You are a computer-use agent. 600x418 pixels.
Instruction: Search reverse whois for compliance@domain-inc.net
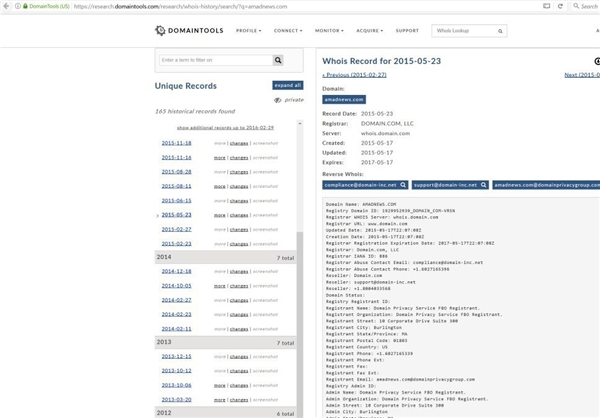365,185
